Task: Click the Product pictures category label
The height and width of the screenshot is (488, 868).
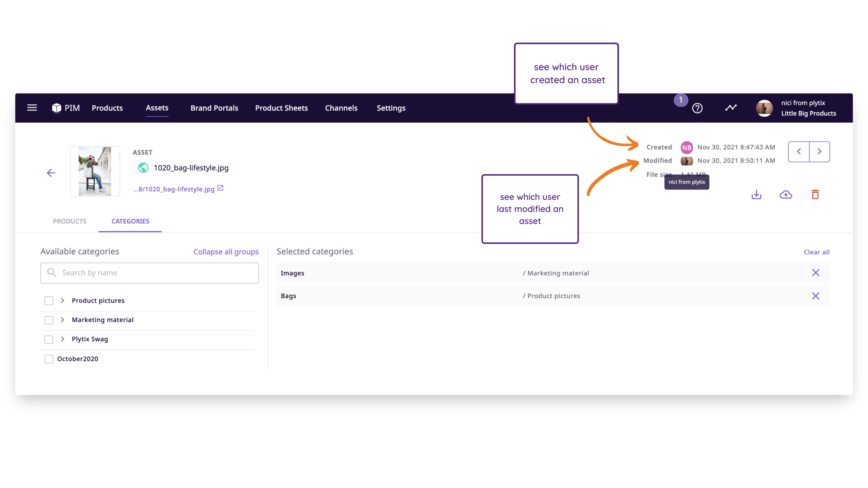Action: [x=98, y=301]
